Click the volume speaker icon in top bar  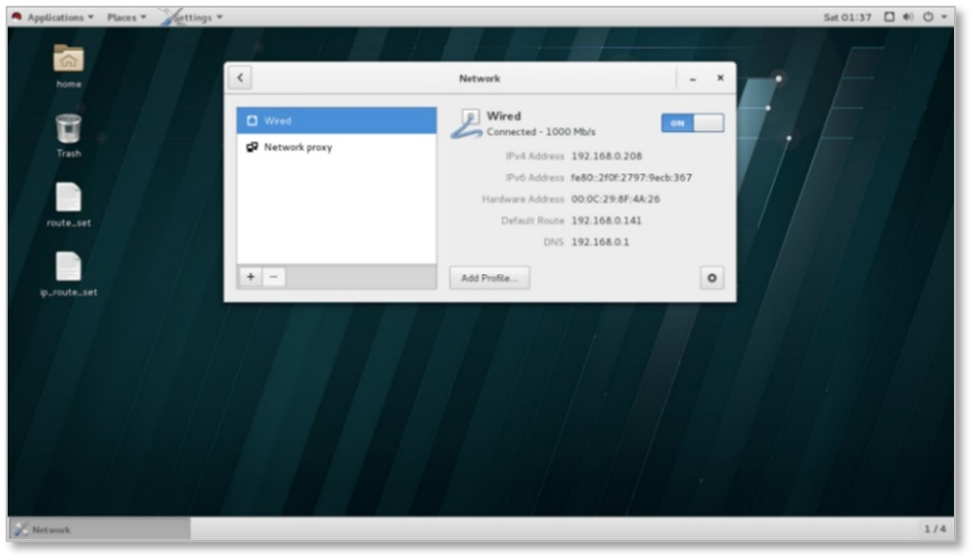[x=907, y=17]
